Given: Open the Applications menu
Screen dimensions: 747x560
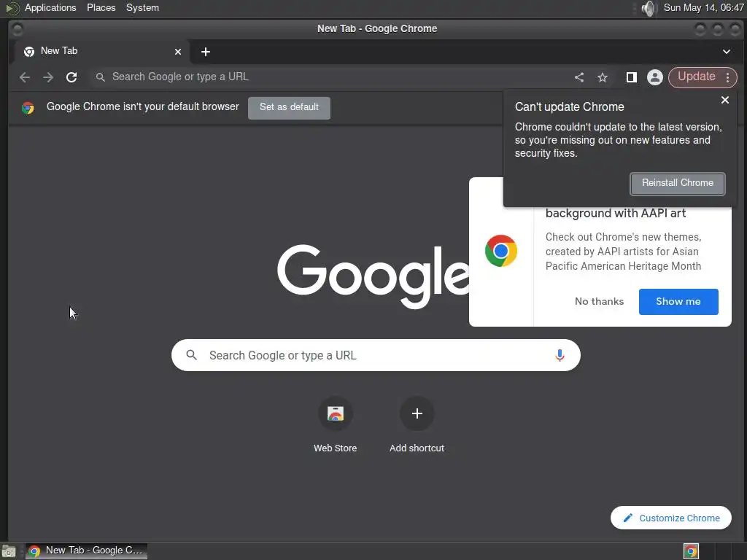Looking at the screenshot, I should click(50, 8).
